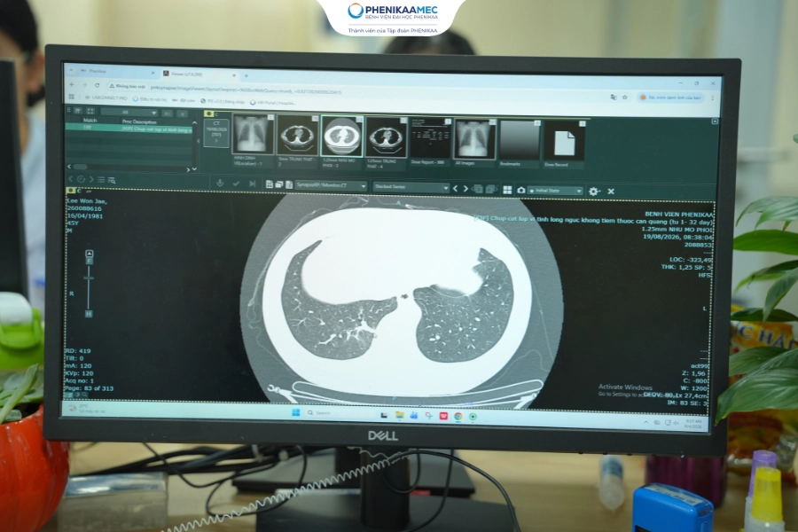798x532 pixels.
Task: Click the image stack position slider
Action: click(x=89, y=278)
